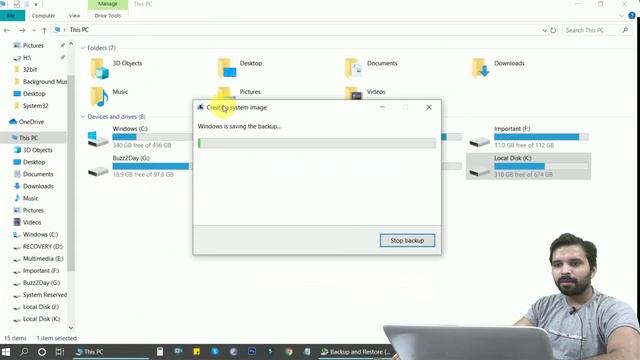Select the Important (F:) drive icon
Image resolution: width=640 pixels, height=360 pixels.
pos(479,141)
